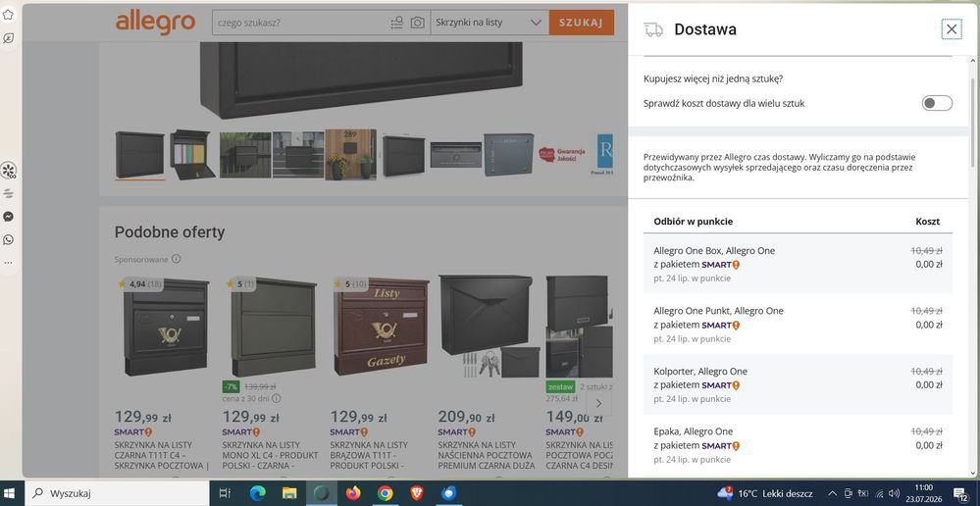Open the Wi-Fi network tray icon

pyautogui.click(x=879, y=493)
